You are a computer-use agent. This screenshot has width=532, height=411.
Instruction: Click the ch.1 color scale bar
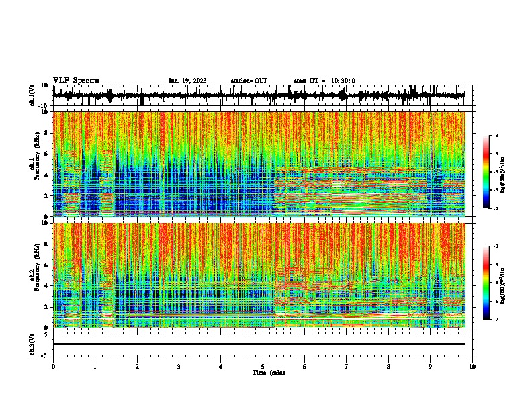[x=486, y=172]
